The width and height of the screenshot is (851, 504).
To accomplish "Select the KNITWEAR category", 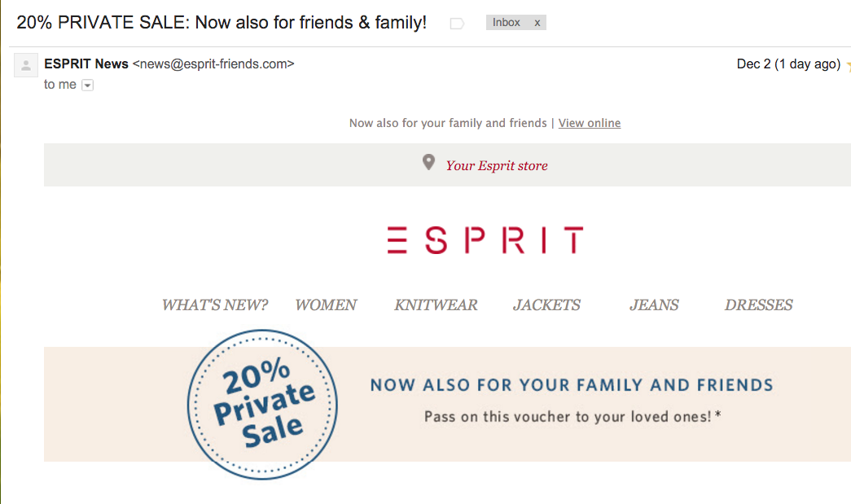I will [436, 305].
